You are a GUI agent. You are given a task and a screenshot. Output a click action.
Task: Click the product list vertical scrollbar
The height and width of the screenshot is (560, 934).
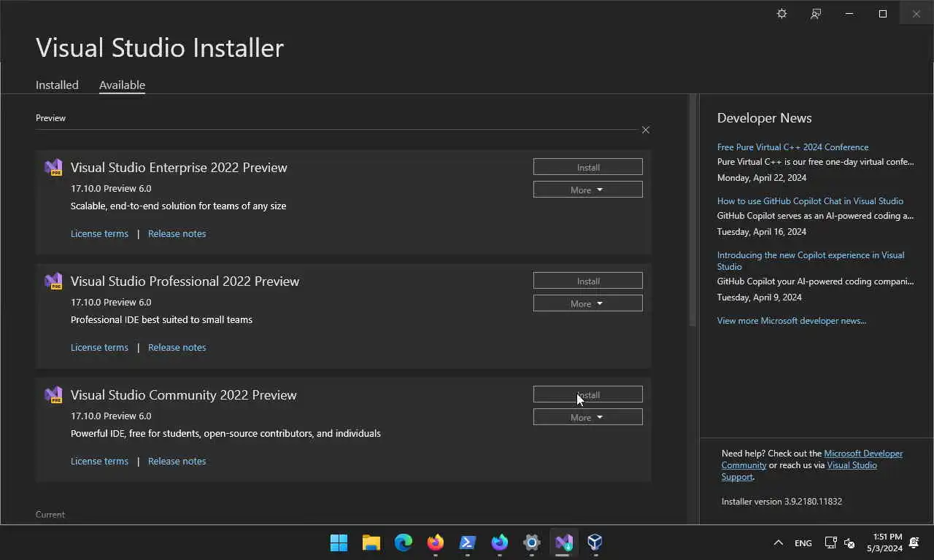click(x=692, y=210)
